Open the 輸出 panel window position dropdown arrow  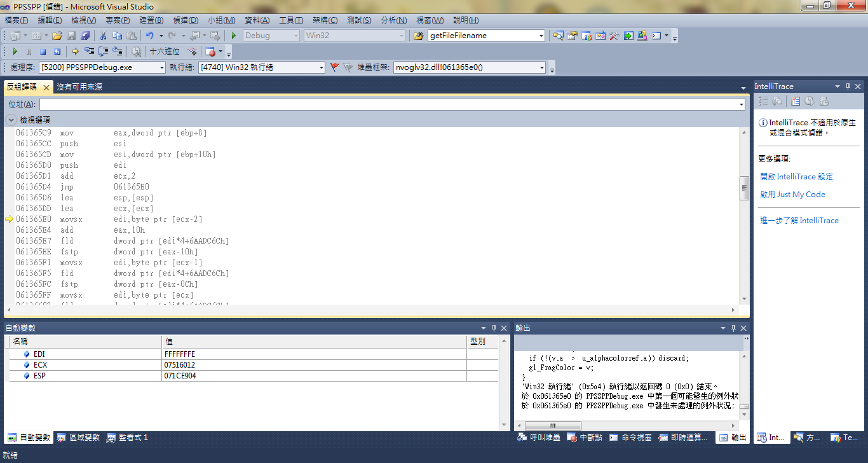[722, 328]
